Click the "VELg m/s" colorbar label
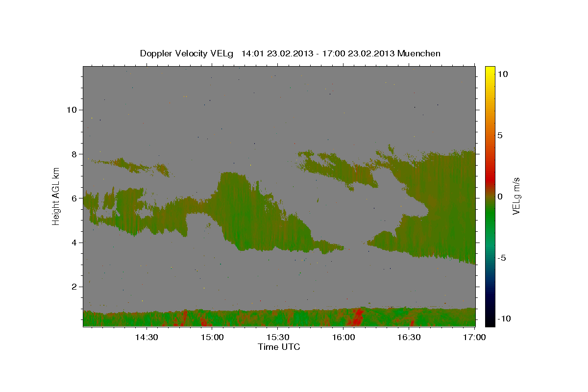 pos(516,196)
